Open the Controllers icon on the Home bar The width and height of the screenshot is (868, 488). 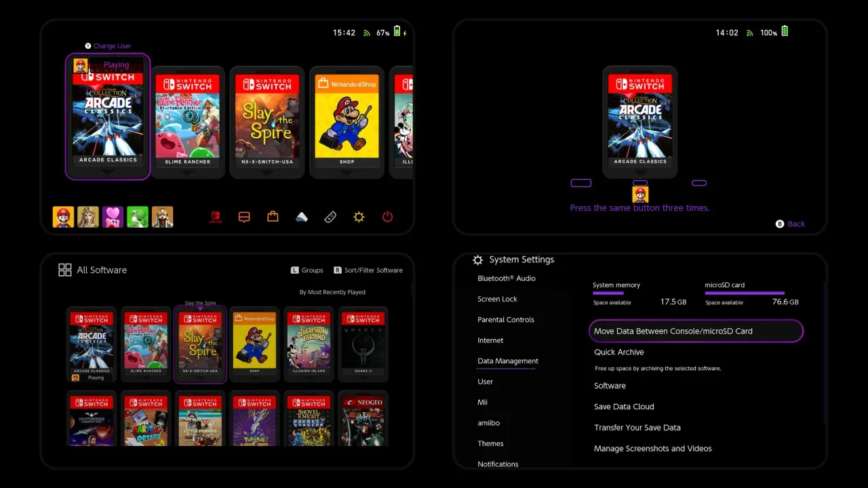330,217
